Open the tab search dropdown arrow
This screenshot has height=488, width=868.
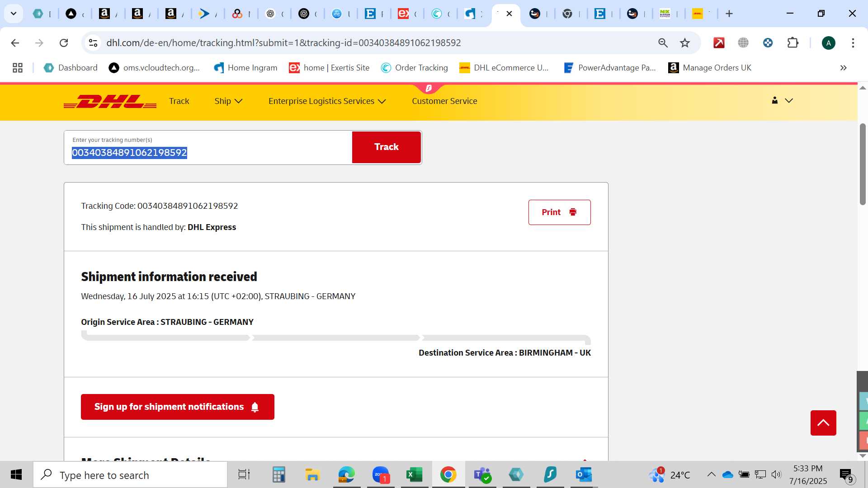[x=14, y=14]
